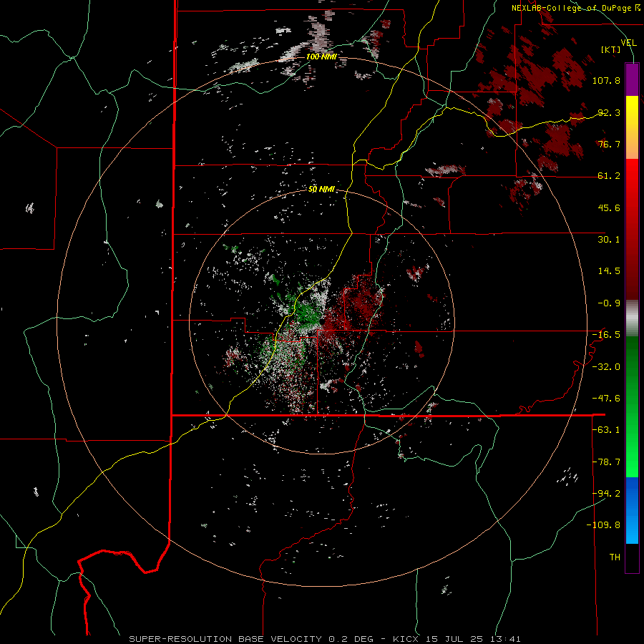Screen dimensions: 644x644
Task: Pick the yellow-orange segment of the velocity scale
Action: click(632, 127)
